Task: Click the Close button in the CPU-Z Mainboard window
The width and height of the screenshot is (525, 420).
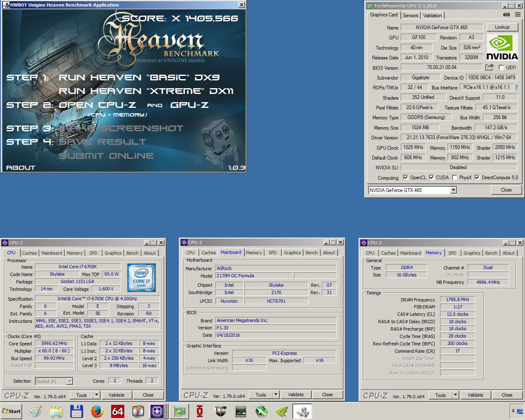Action: click(x=327, y=395)
